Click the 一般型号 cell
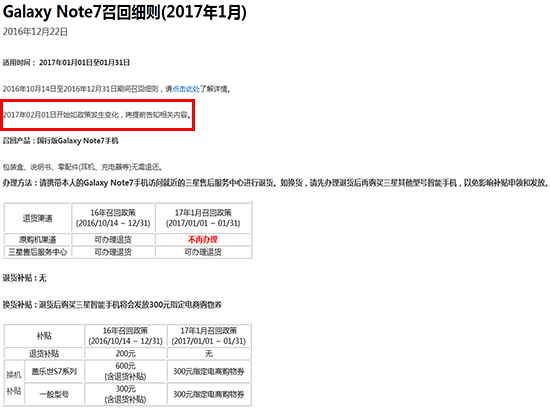The image size is (550, 412). [x=54, y=394]
